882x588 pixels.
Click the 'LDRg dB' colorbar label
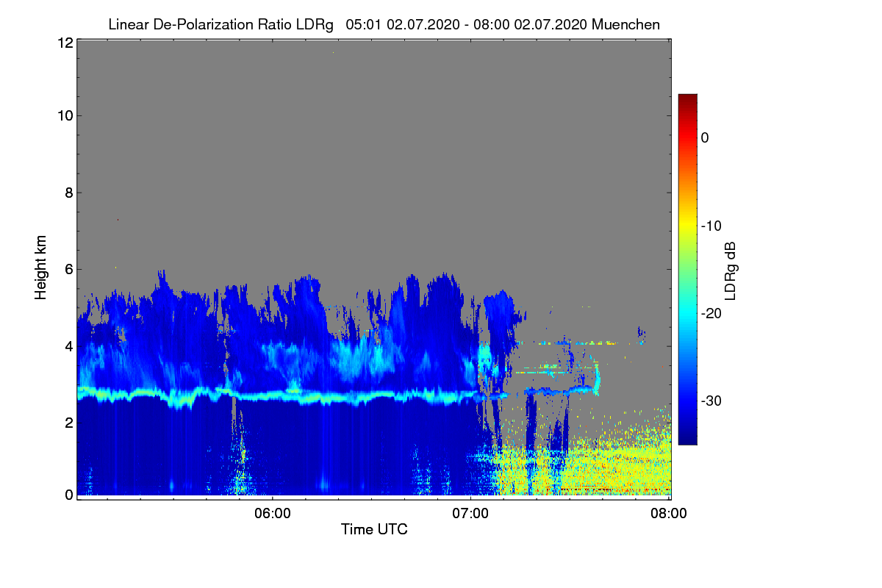tap(730, 270)
